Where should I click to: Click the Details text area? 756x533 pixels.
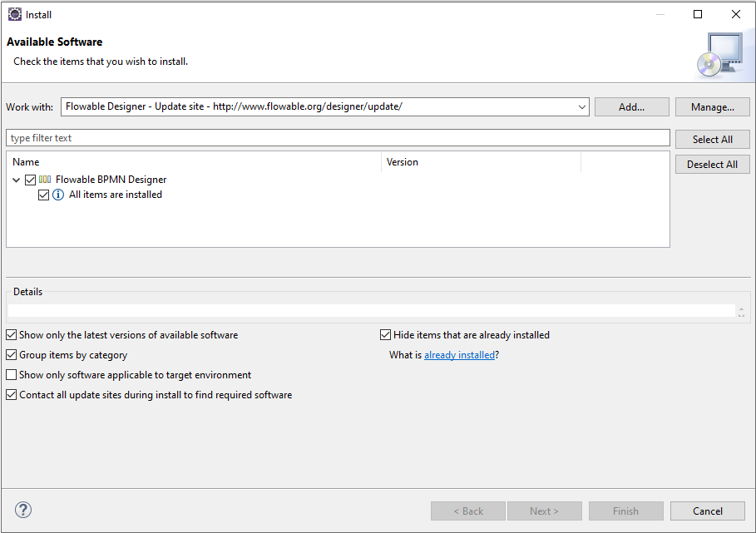[x=371, y=311]
